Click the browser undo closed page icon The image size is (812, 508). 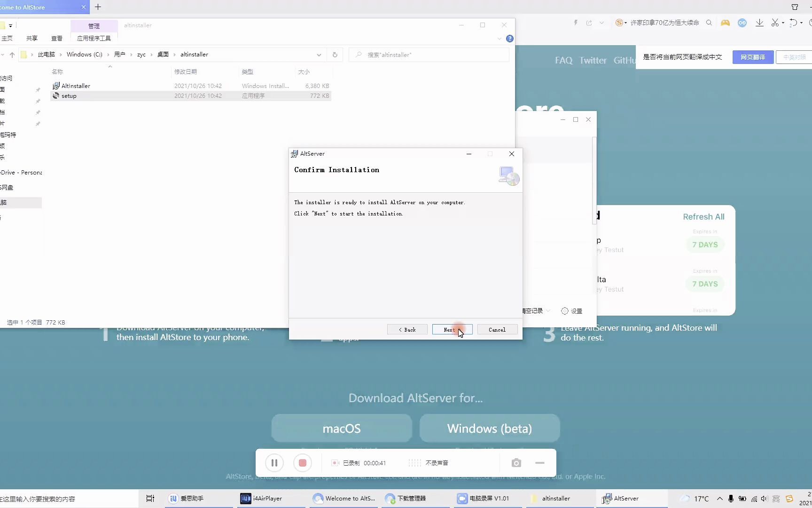coord(793,23)
